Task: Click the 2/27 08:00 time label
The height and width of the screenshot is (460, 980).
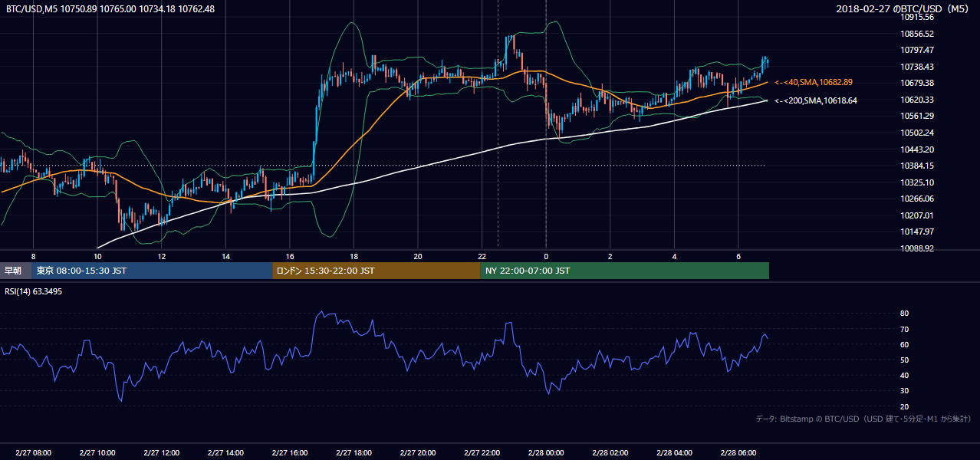Action: click(x=33, y=453)
